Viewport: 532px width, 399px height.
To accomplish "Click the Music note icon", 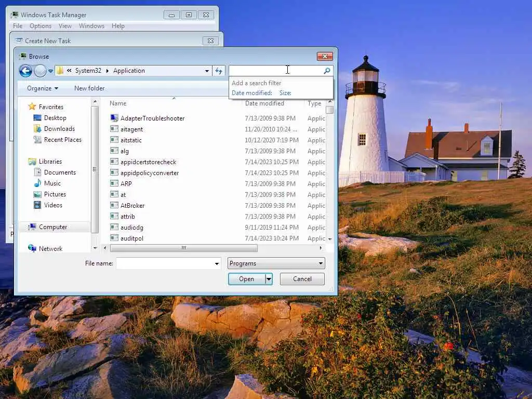I will [37, 183].
